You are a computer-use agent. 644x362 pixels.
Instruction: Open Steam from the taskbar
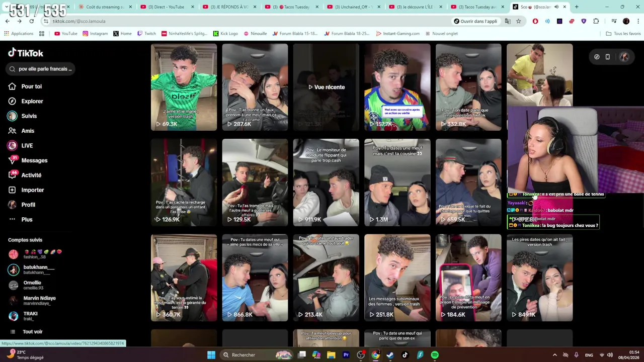click(390, 355)
